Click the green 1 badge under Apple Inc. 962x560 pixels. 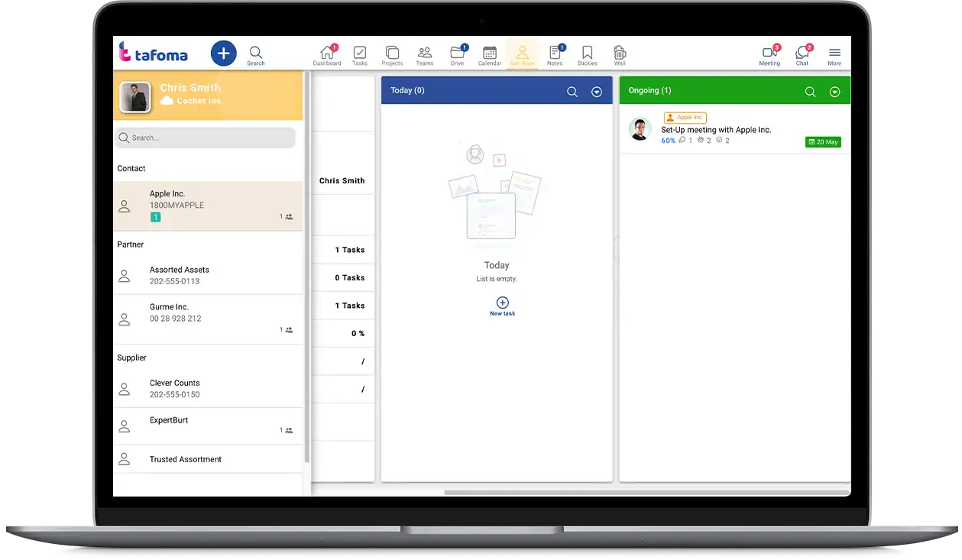(155, 217)
